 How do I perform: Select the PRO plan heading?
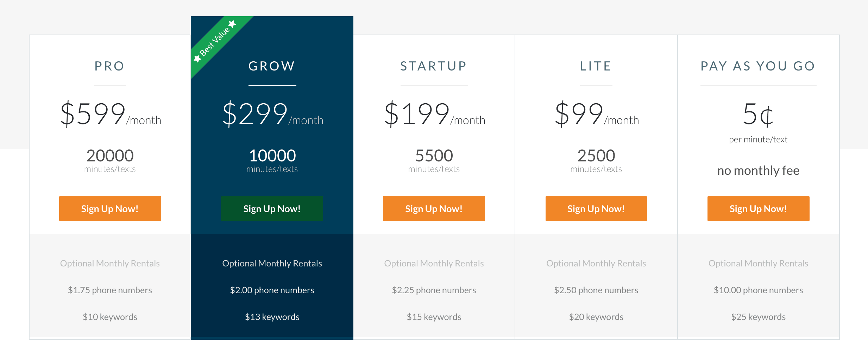click(x=110, y=66)
